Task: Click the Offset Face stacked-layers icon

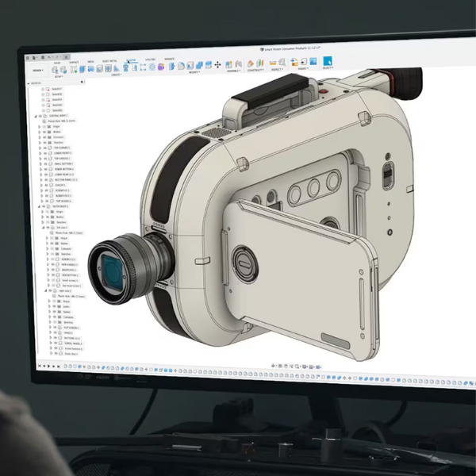Action: click(208, 65)
